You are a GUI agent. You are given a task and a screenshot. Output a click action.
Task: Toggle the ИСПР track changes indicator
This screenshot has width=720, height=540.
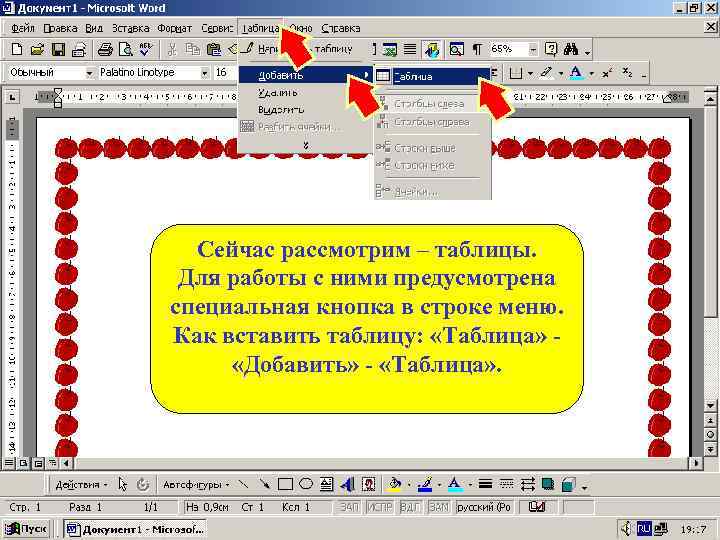380,507
